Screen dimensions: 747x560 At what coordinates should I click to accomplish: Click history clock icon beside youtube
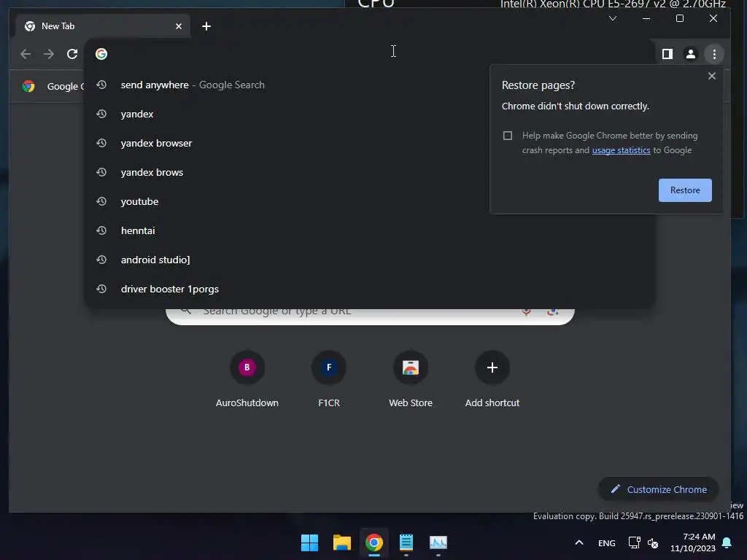coord(101,201)
